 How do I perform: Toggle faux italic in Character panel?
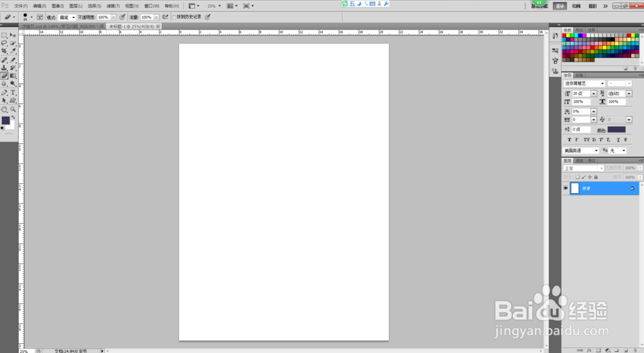pyautogui.click(x=576, y=140)
